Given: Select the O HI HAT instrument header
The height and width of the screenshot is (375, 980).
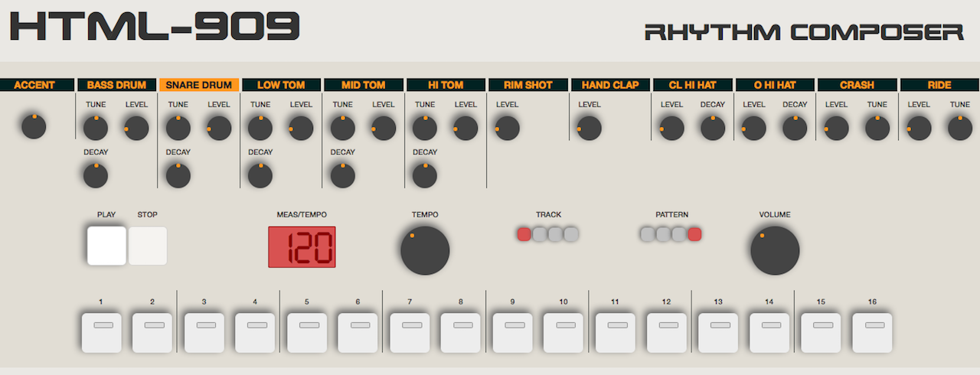Looking at the screenshot, I should click(775, 85).
